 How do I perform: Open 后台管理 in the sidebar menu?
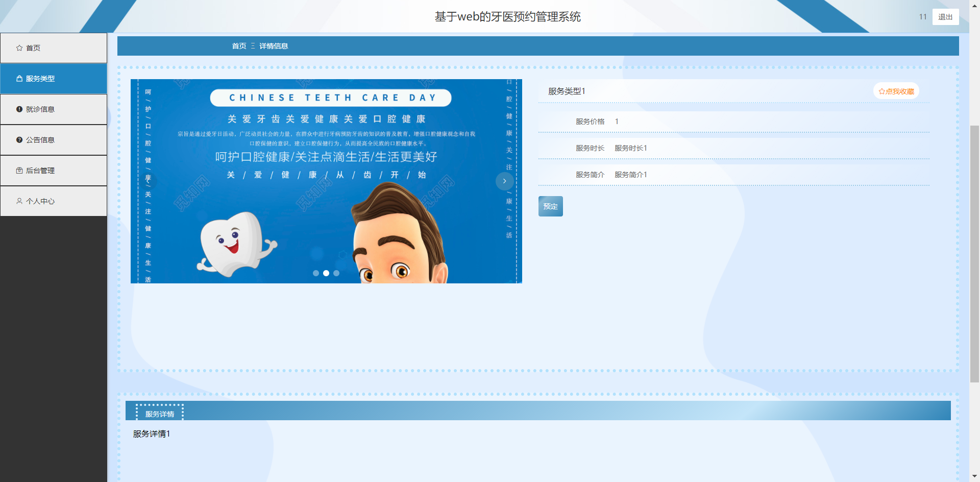tap(54, 171)
